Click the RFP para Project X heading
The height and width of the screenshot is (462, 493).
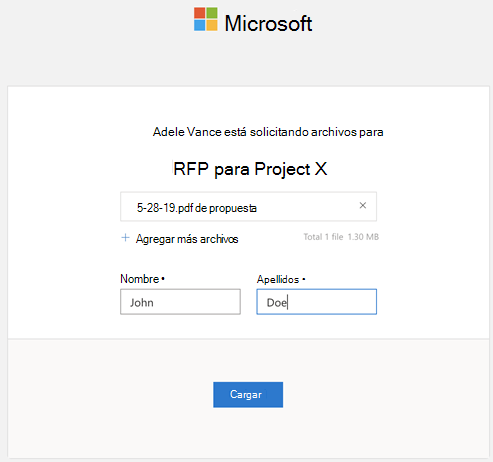[x=250, y=169]
